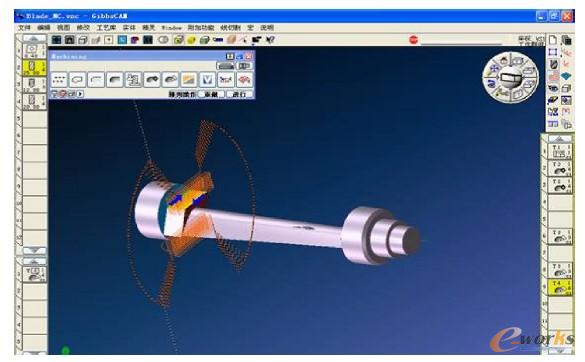
Task: Click the operation list scroll-up arrow
Action: click(x=560, y=138)
